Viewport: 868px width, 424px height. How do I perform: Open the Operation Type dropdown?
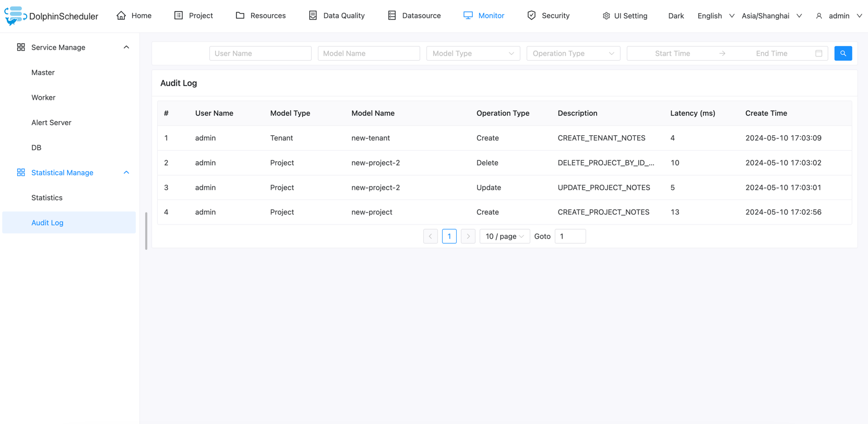(573, 53)
